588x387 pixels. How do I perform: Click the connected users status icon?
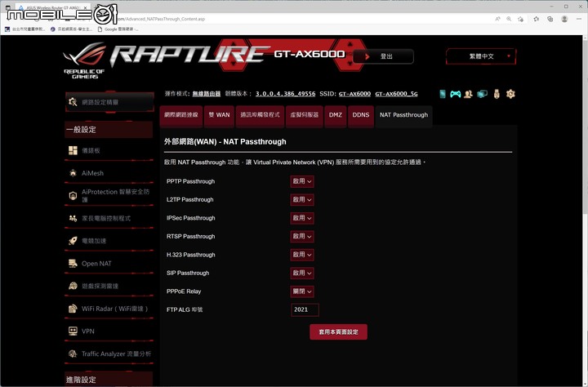tap(468, 94)
